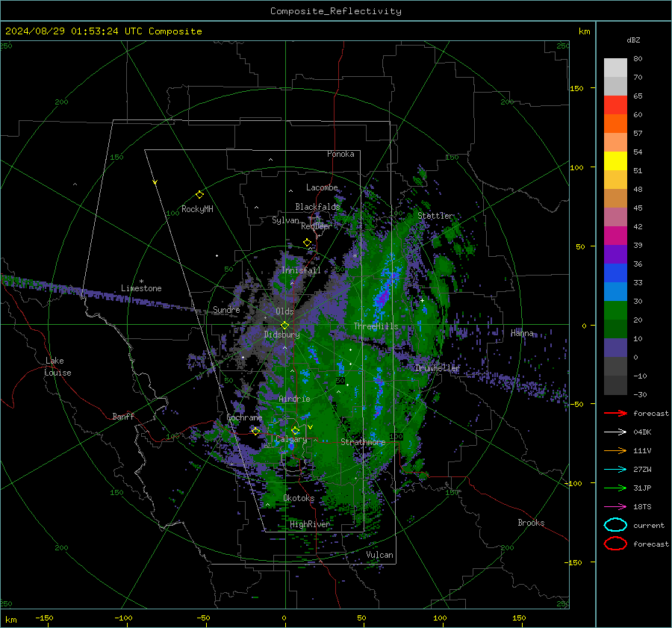Click the Calgary city label
This screenshot has width=672, height=628.
click(x=291, y=440)
